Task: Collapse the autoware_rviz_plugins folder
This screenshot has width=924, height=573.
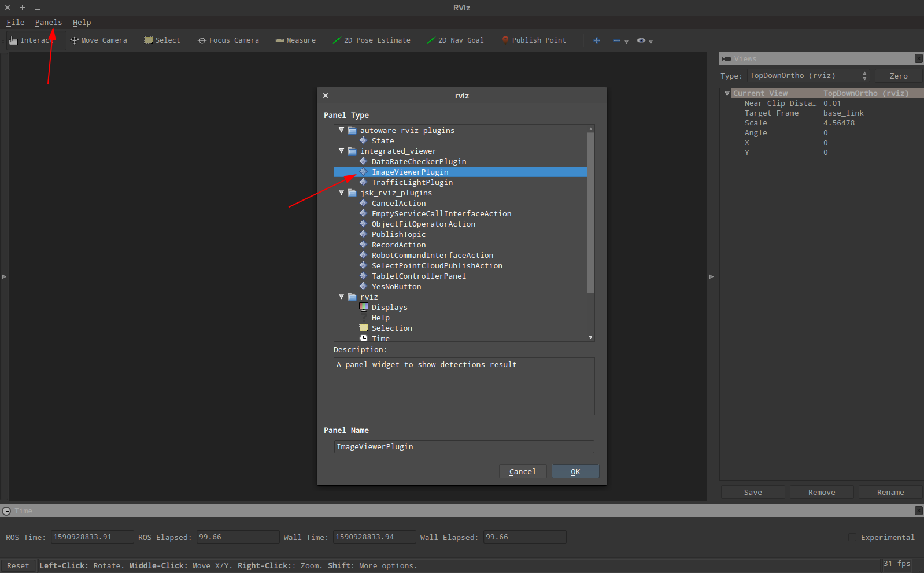Action: (x=342, y=130)
